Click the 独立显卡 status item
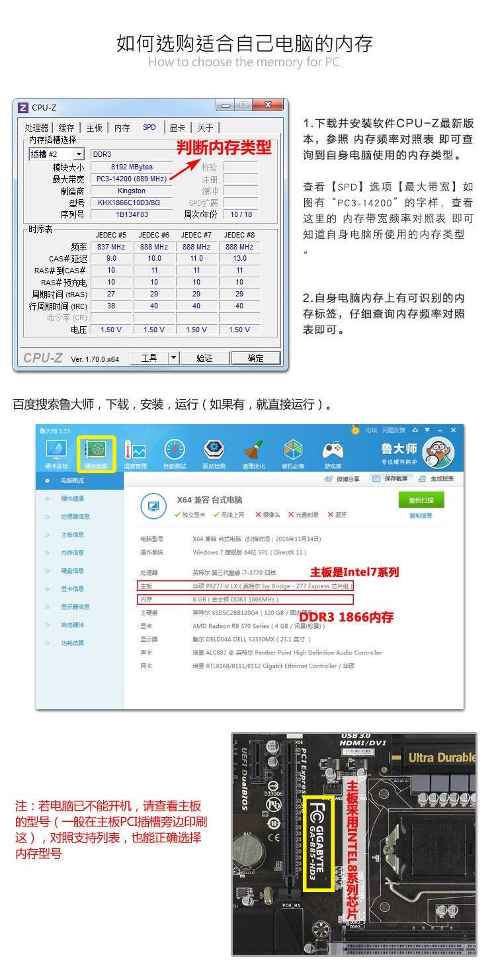 coord(190,514)
